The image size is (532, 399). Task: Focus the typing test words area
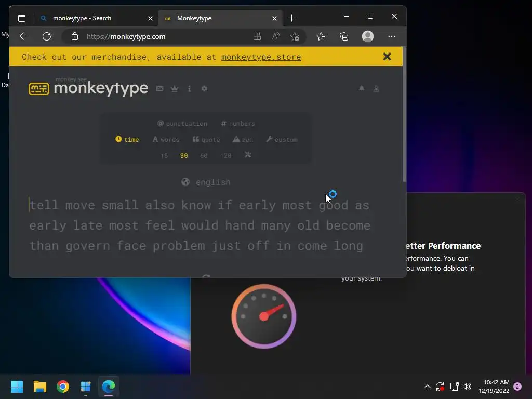click(x=199, y=225)
